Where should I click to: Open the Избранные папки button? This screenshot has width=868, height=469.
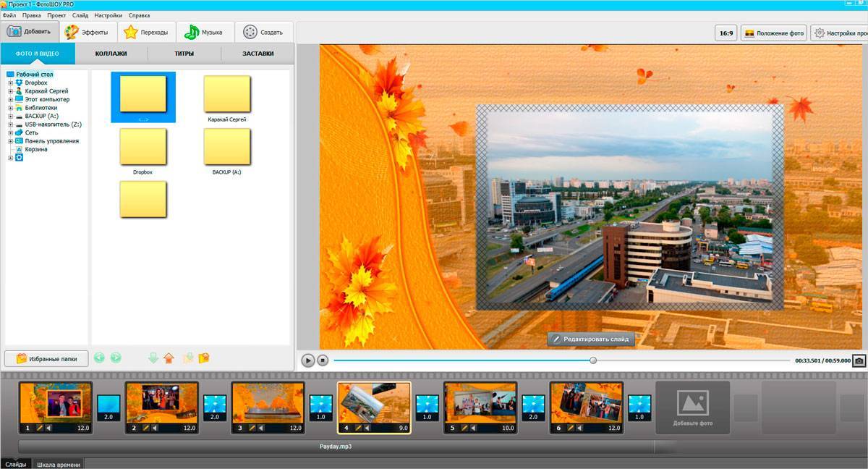coord(46,358)
